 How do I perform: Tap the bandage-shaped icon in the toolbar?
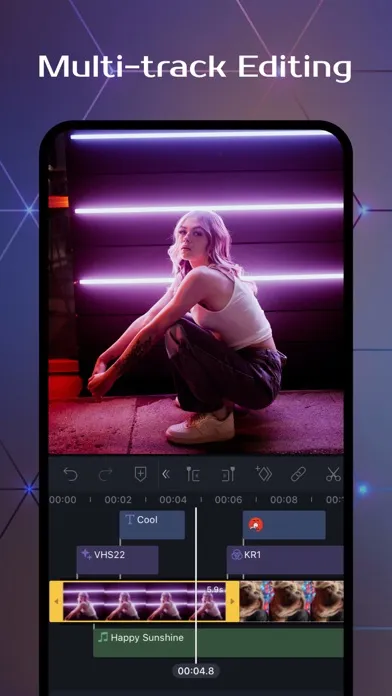pyautogui.click(x=298, y=474)
